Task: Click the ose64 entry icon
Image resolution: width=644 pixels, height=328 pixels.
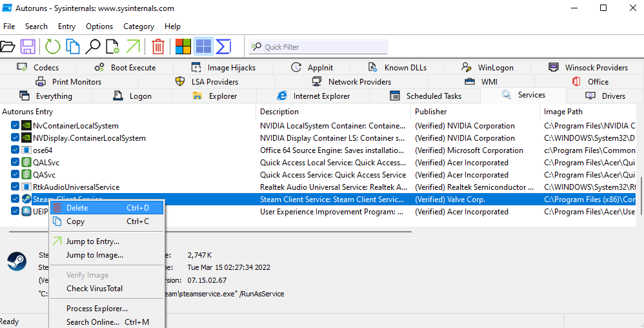Action: 26,150
